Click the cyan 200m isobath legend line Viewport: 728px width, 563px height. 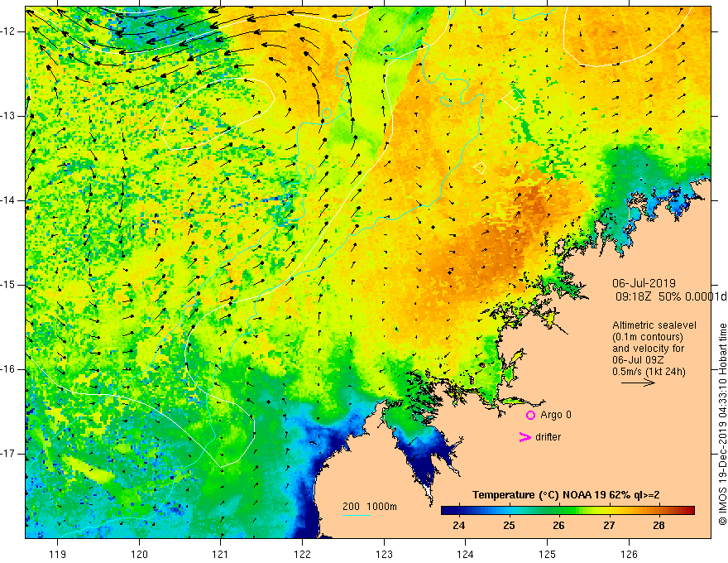point(356,515)
